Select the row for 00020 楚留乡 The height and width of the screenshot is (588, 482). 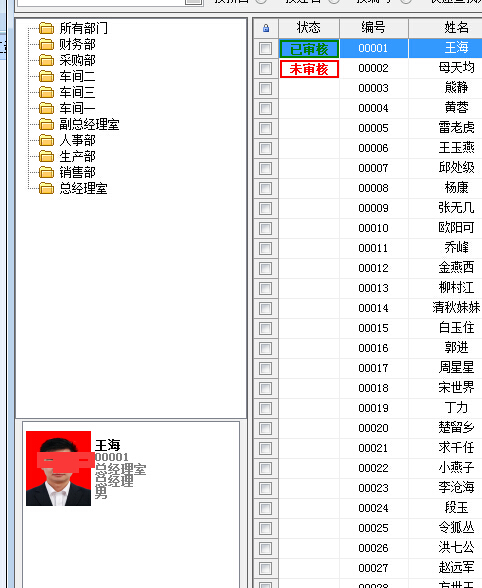click(x=368, y=428)
